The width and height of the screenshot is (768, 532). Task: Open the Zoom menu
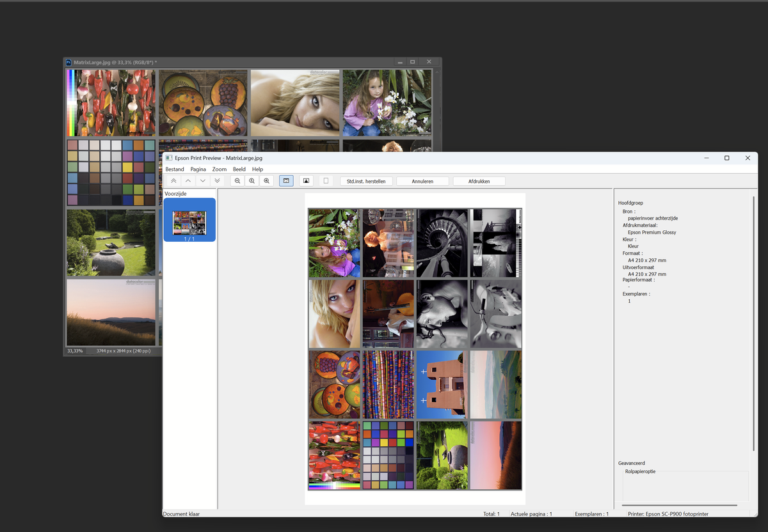click(x=220, y=169)
